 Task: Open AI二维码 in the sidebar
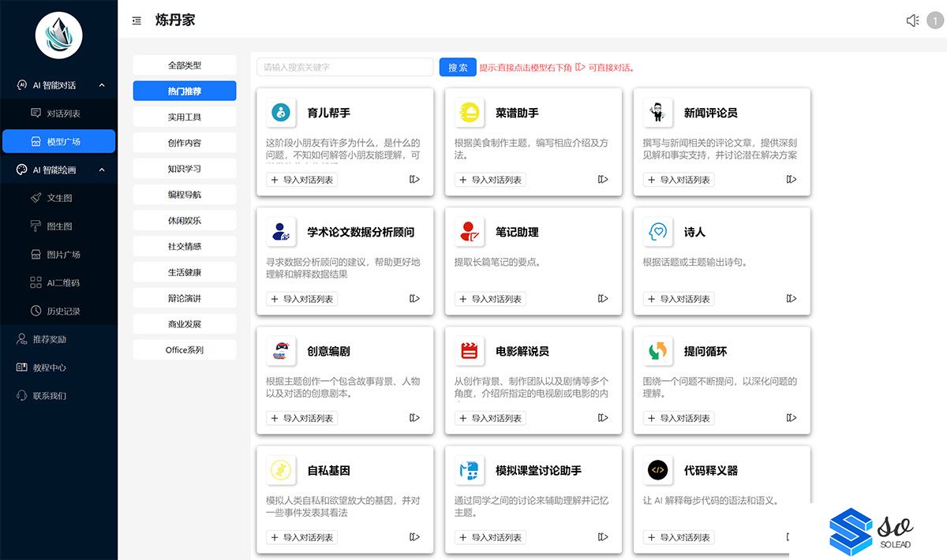(58, 282)
